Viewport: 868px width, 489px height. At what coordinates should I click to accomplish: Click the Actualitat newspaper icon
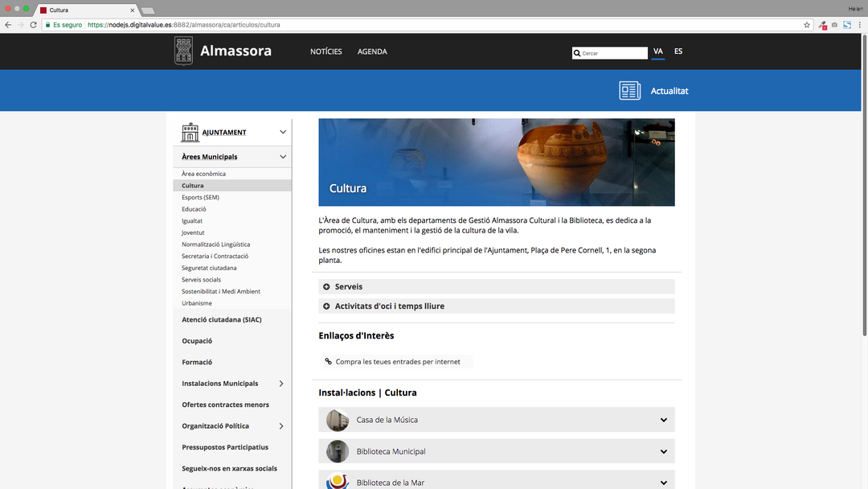629,91
